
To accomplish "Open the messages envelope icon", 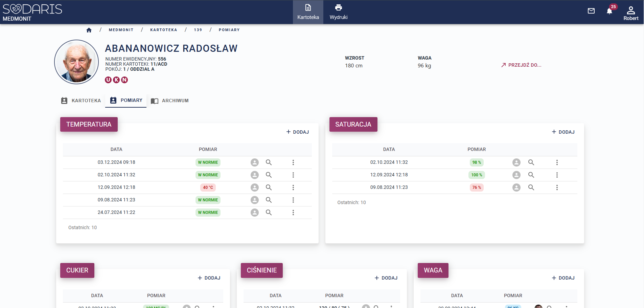I will [x=591, y=11].
